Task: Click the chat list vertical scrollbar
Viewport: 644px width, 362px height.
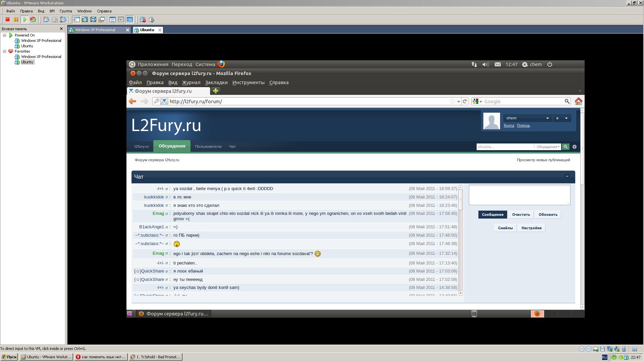Action: point(461,240)
